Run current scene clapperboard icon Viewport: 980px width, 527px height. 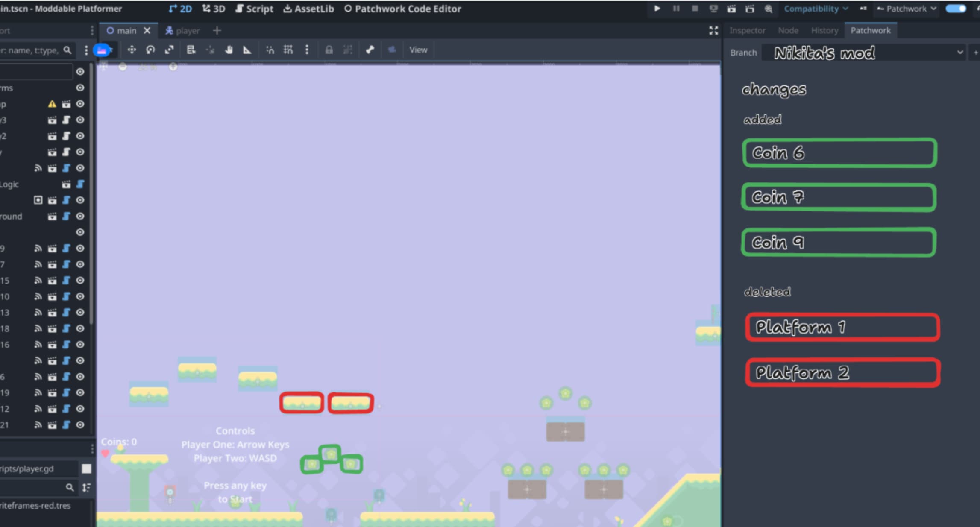click(731, 9)
